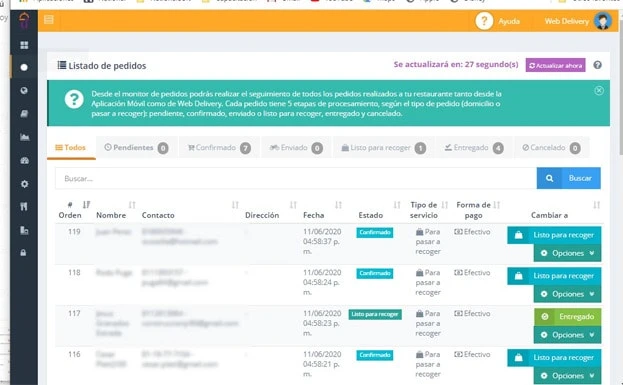Mark order 119 as Listo para recoger

coord(554,235)
